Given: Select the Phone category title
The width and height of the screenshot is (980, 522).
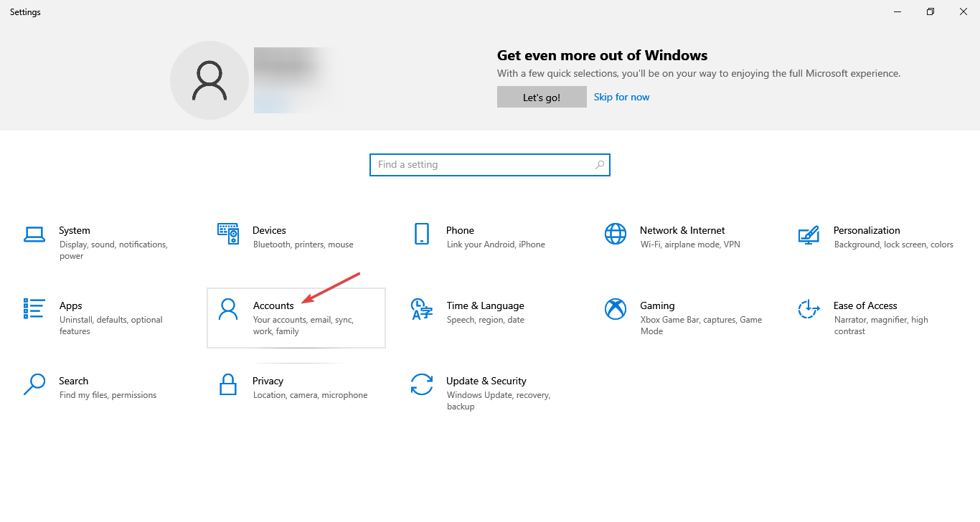Looking at the screenshot, I should pos(460,230).
